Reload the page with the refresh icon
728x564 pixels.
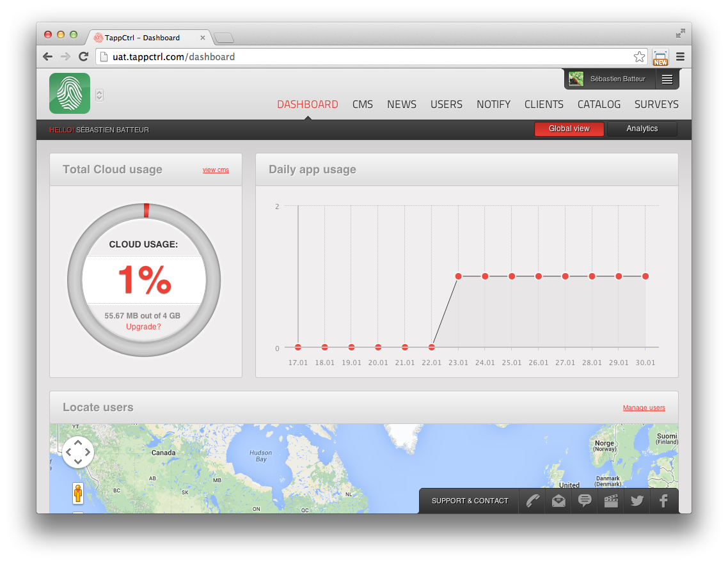(84, 57)
